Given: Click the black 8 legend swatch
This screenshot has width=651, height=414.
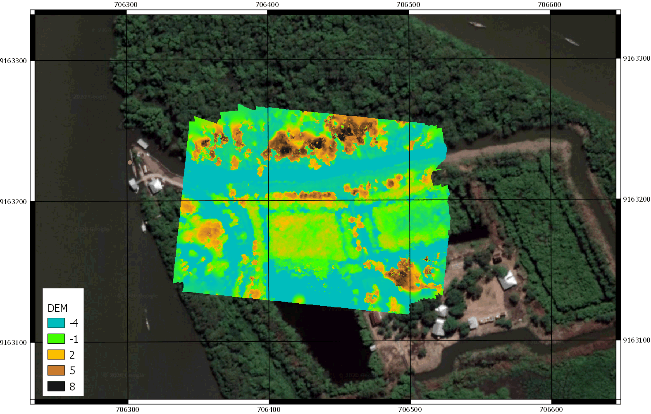Looking at the screenshot, I should tap(57, 386).
